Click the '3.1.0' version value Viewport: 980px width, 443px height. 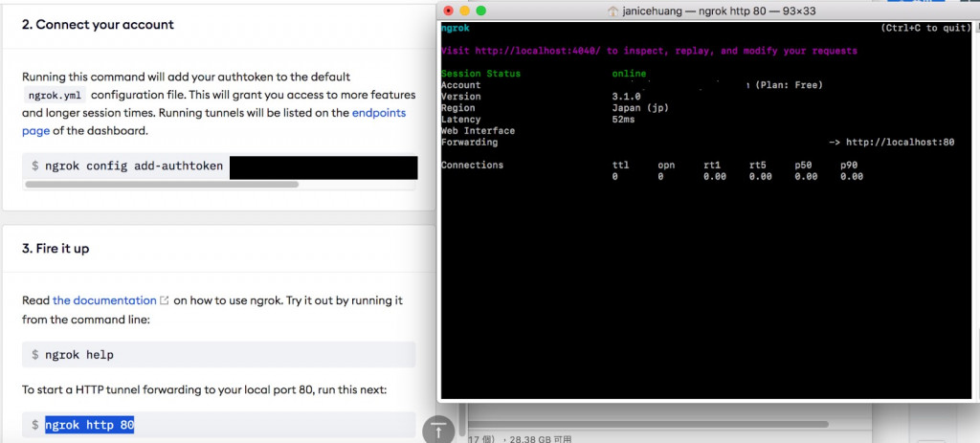(x=626, y=97)
